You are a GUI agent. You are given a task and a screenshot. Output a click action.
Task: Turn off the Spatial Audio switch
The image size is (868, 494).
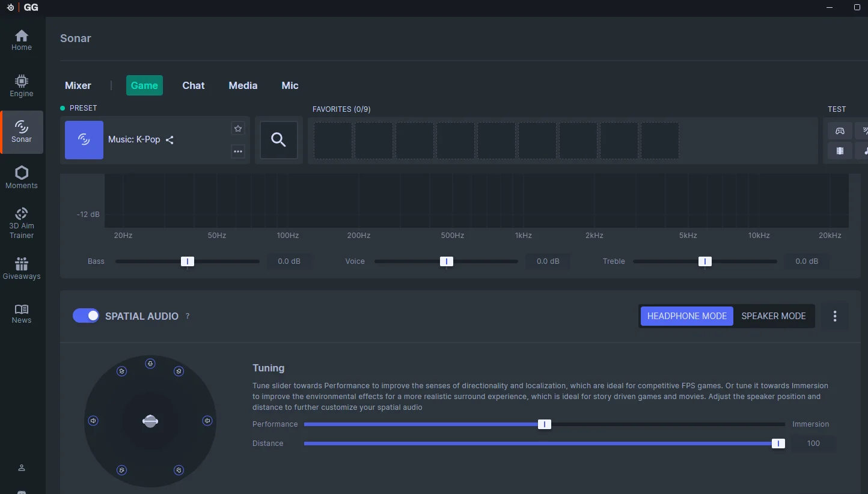[86, 316]
